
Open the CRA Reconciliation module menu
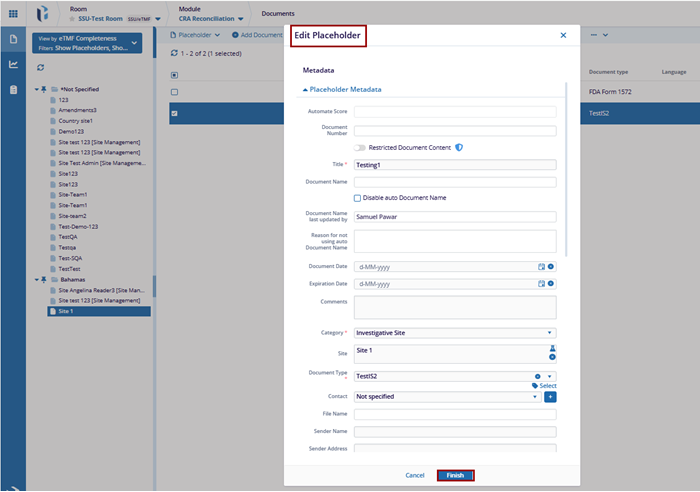point(215,18)
